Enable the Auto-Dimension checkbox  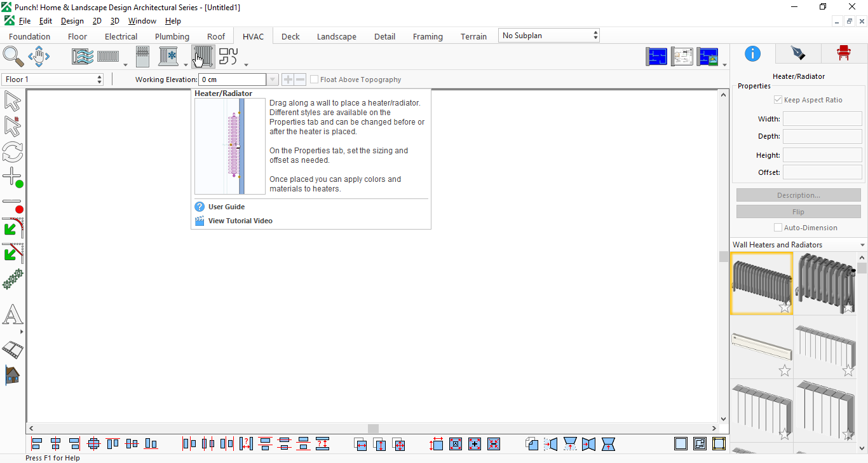[778, 228]
